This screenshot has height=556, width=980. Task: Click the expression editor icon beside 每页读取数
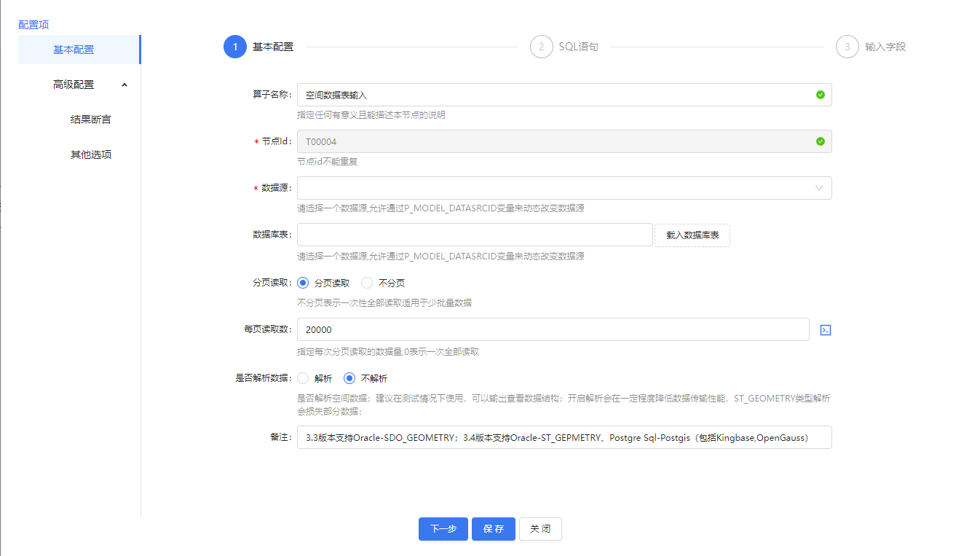point(826,330)
